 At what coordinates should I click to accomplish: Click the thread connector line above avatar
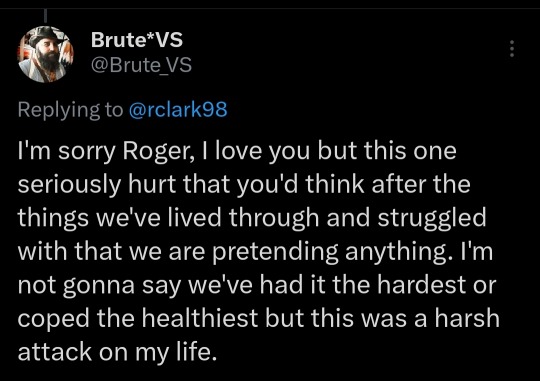(x=45, y=17)
